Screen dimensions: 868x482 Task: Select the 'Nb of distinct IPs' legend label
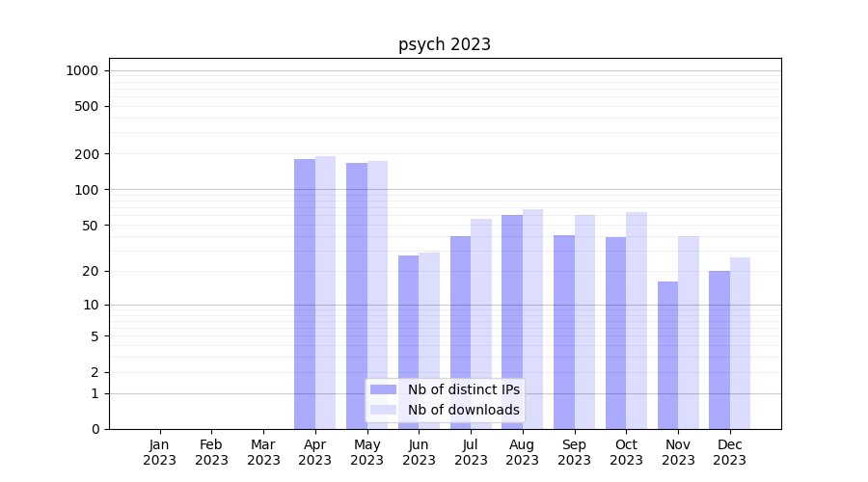point(463,389)
